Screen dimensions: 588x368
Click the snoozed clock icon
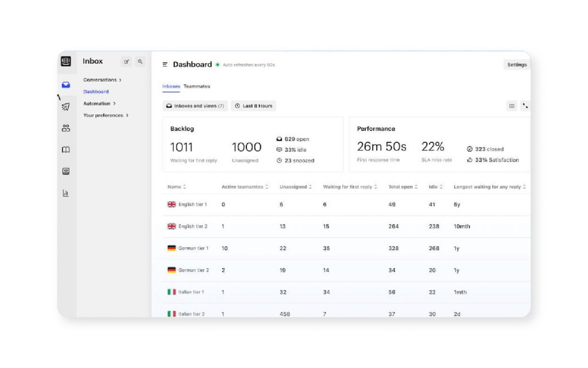click(279, 160)
